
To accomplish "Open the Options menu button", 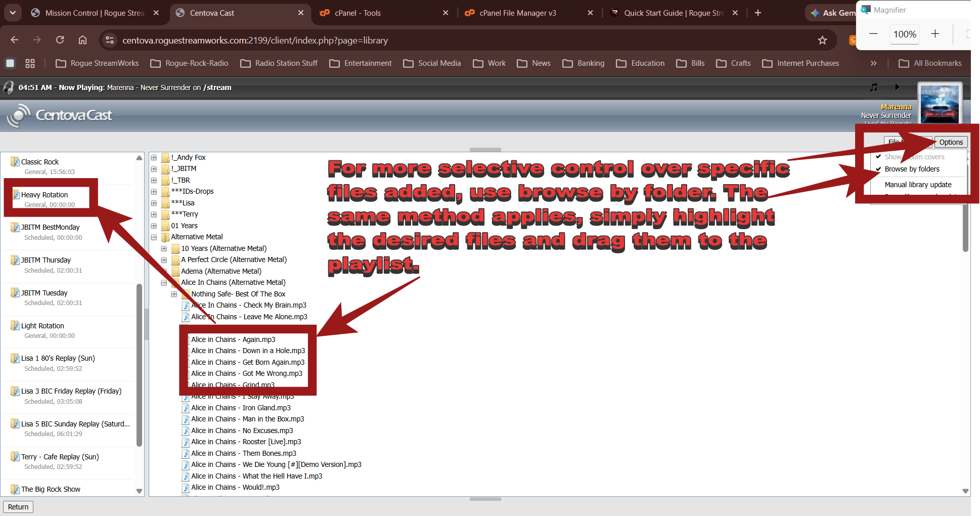I will point(951,142).
